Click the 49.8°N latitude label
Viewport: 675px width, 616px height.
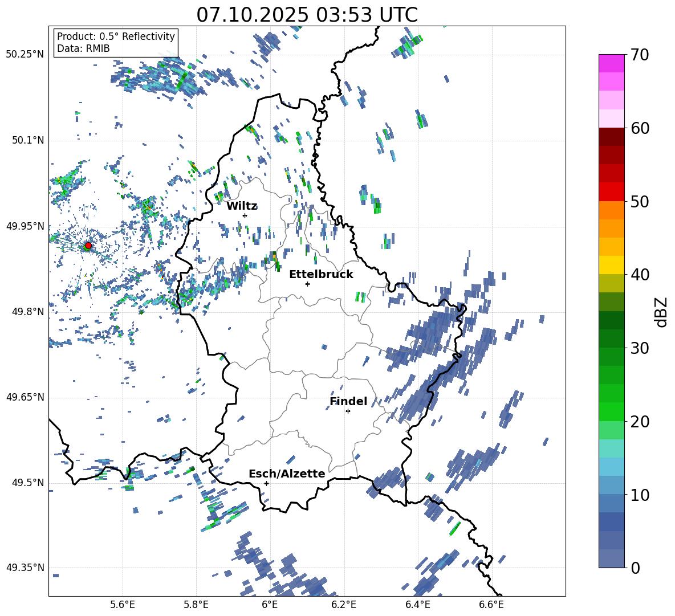click(28, 312)
